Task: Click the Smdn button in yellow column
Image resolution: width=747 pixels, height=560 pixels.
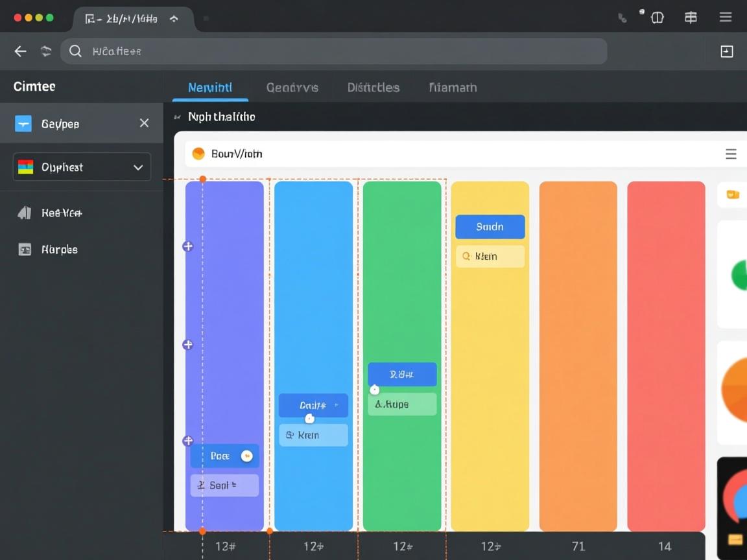Action: pos(490,227)
